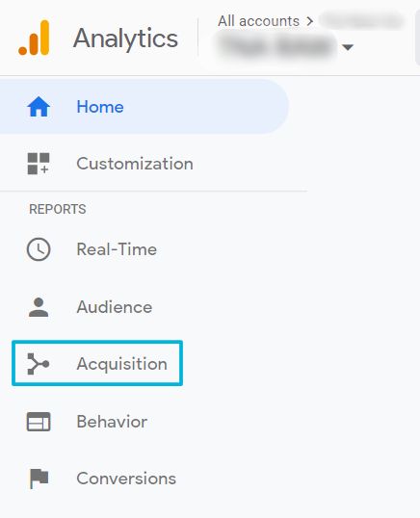Click the Analytics title text
This screenshot has width=420, height=518.
125,39
